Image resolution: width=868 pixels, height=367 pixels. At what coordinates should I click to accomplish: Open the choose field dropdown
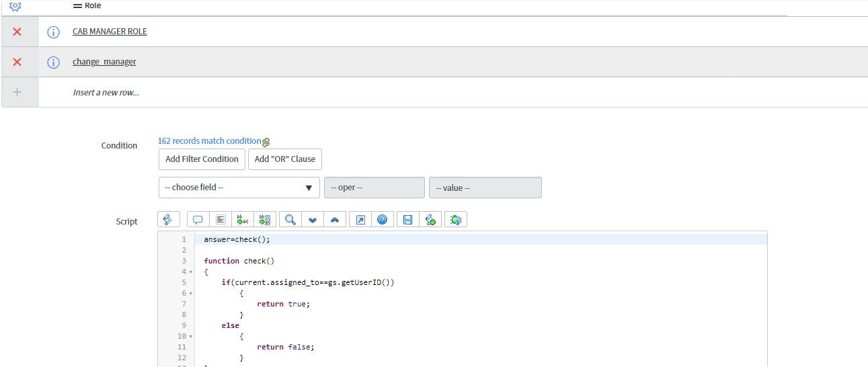[239, 188]
